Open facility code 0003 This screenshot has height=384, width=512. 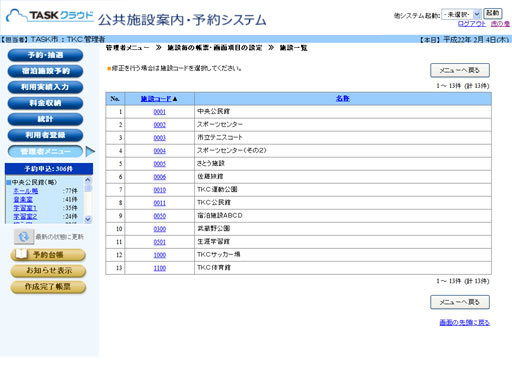click(x=160, y=138)
